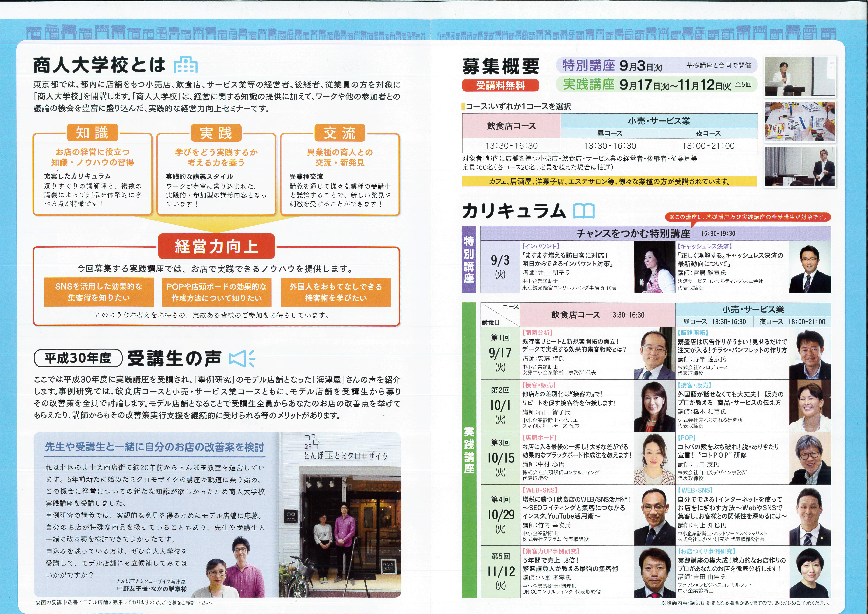
Task: Click the 【お店づくり事例研究】 lecture heading
Action: tap(707, 551)
